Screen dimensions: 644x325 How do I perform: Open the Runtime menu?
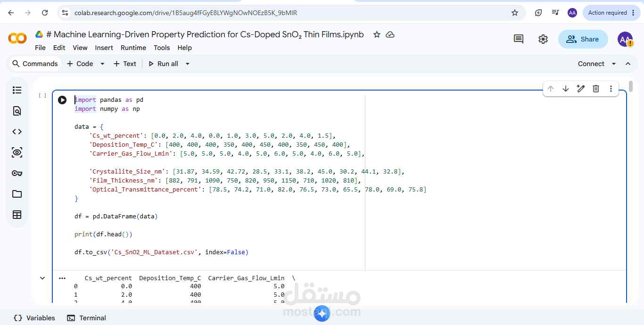[x=133, y=48]
